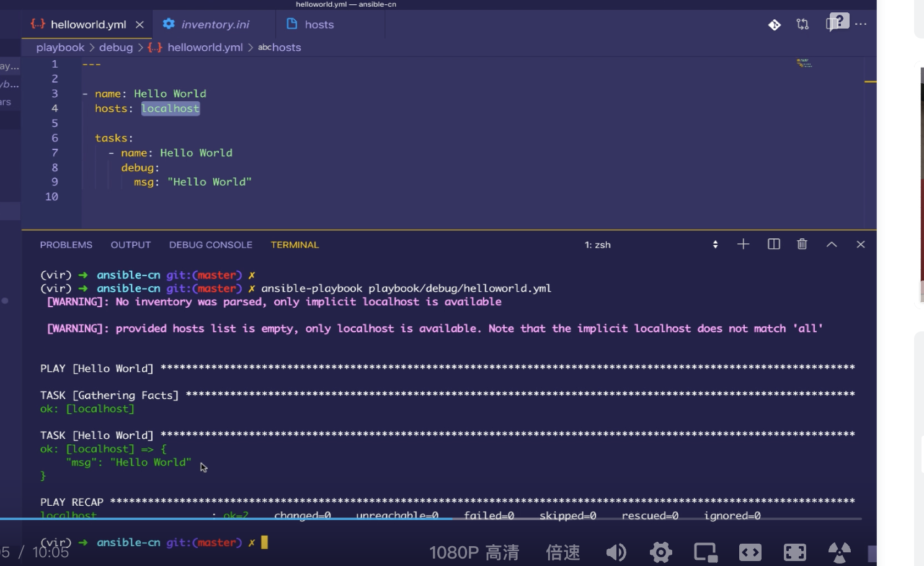Seek using the video progress bar
Viewport: 924px width, 566px height.
431,518
